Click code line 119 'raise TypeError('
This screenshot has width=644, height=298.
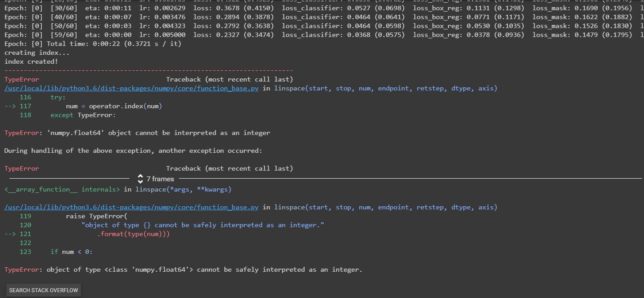[x=97, y=216]
